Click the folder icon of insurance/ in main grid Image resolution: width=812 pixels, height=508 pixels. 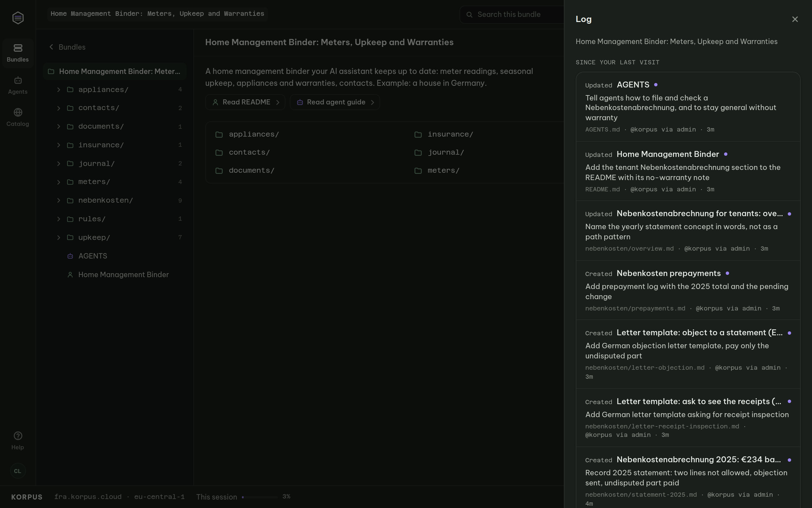pyautogui.click(x=418, y=134)
